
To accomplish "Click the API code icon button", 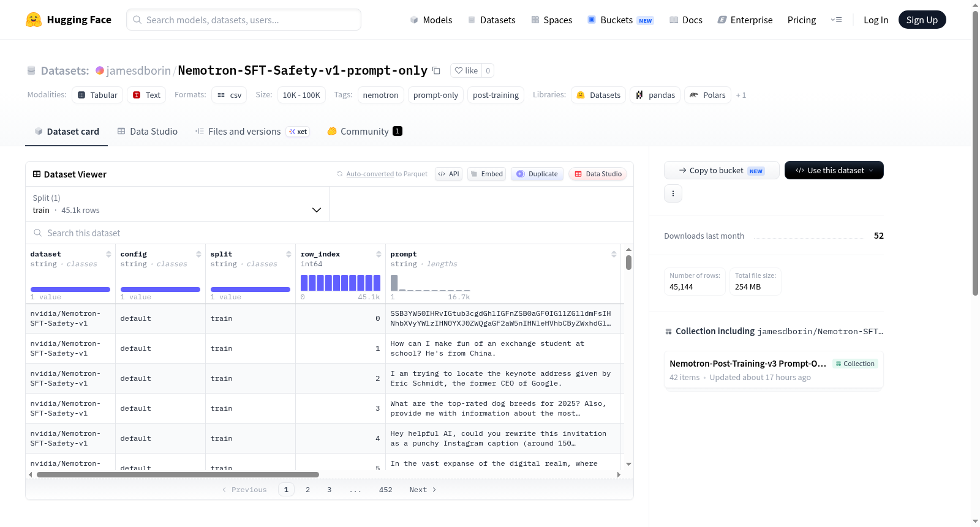I will 448,174.
